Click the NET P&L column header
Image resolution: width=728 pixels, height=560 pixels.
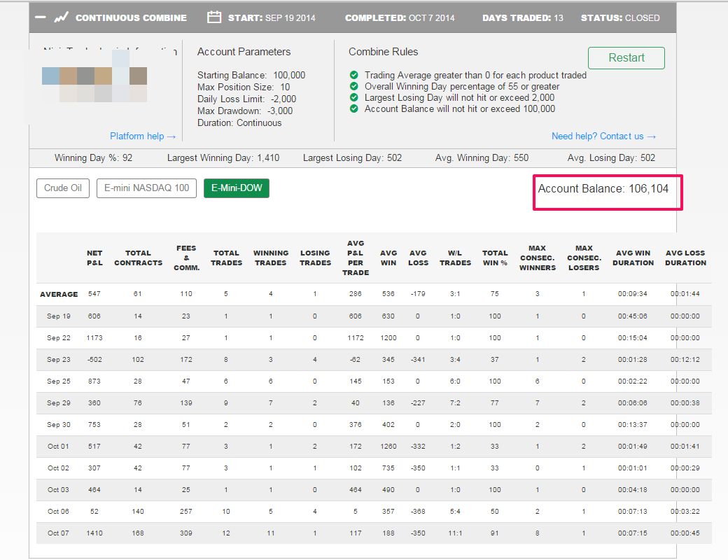coord(94,258)
